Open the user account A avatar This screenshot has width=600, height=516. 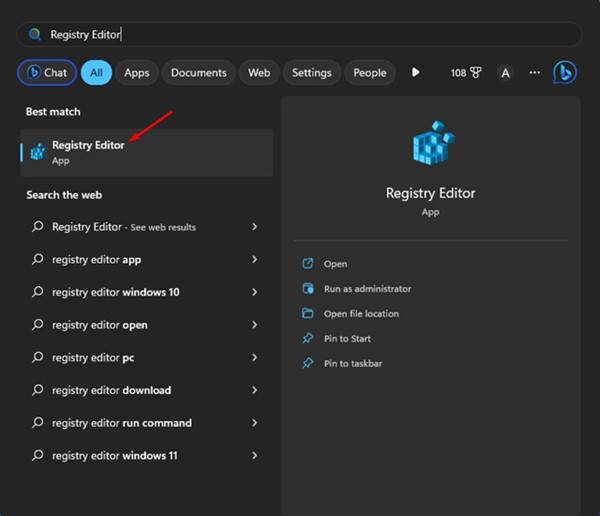click(506, 73)
